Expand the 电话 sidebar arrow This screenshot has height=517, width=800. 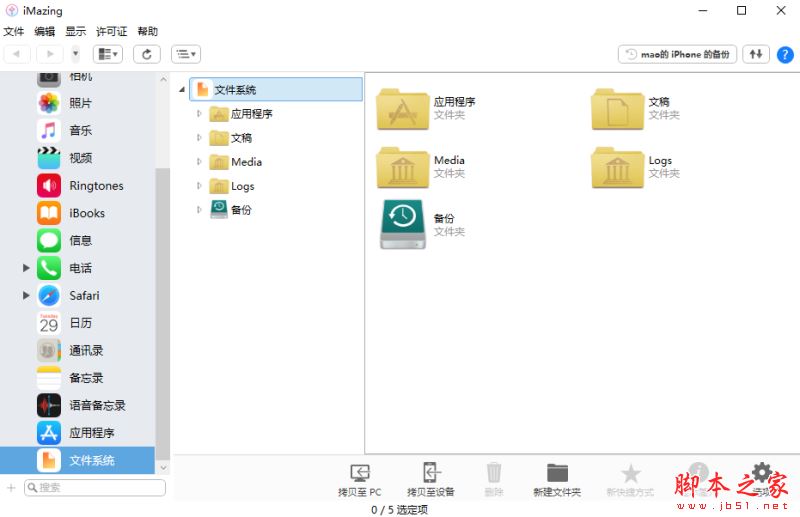coord(26,268)
